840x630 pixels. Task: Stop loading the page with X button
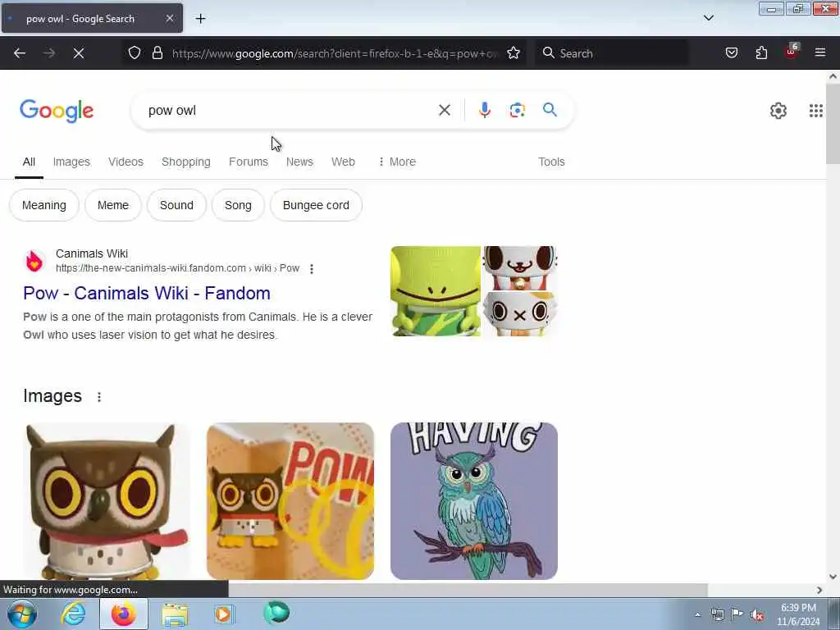pos(78,53)
